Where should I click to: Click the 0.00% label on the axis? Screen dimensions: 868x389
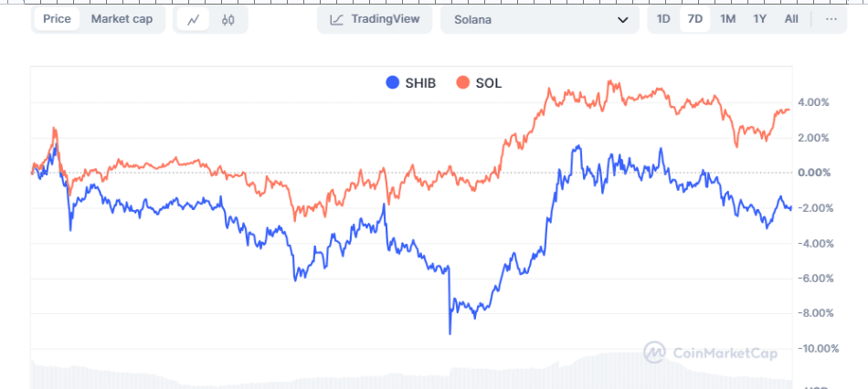[x=812, y=173]
